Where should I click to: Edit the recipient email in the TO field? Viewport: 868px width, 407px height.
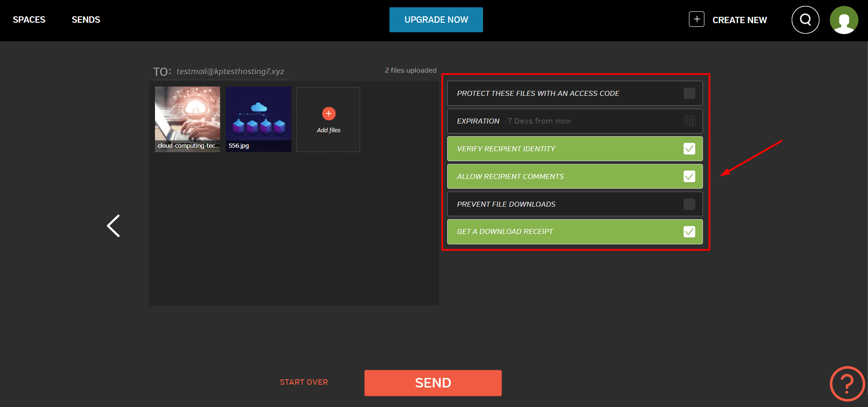click(230, 71)
